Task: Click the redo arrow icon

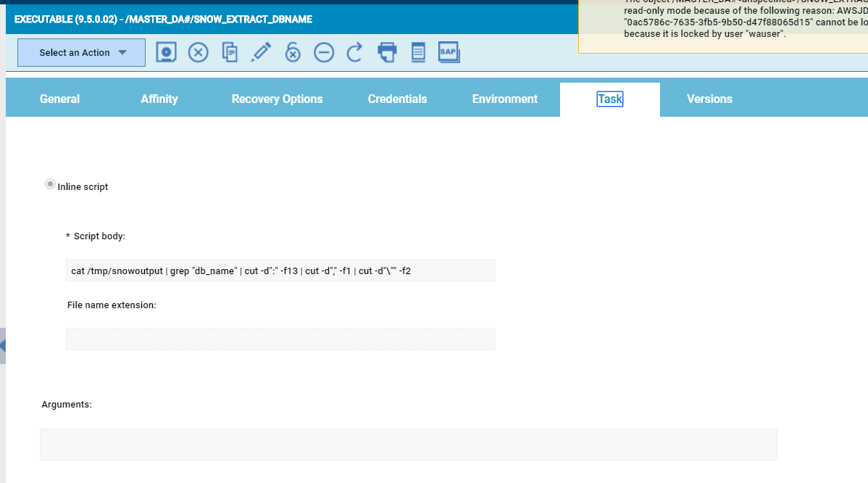Action: tap(355, 51)
